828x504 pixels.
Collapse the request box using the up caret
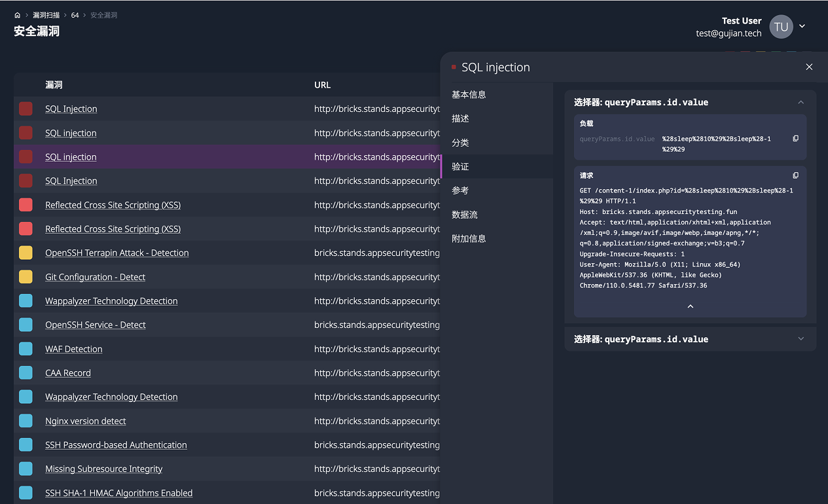690,305
